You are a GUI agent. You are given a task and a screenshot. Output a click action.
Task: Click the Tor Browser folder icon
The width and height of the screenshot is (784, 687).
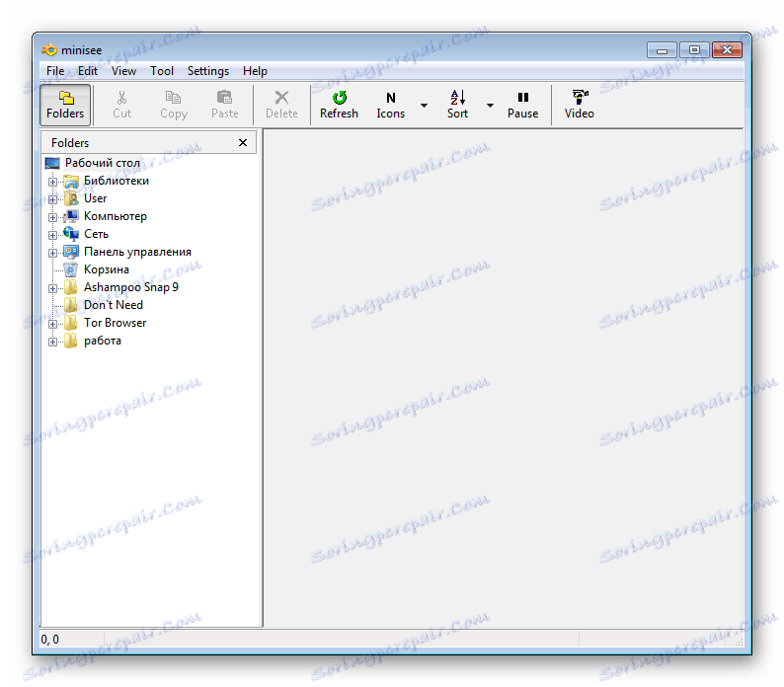[x=71, y=323]
